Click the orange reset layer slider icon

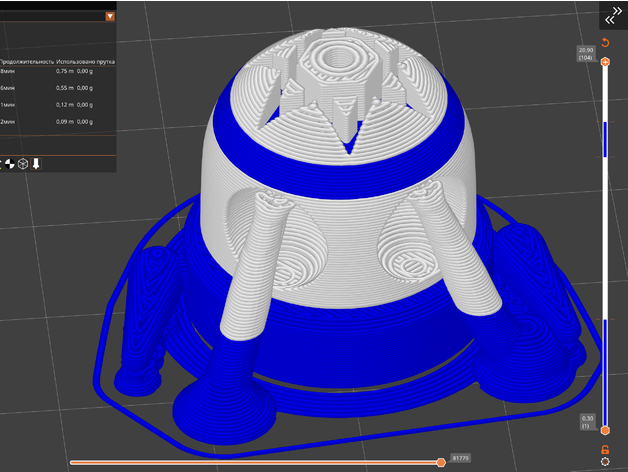tap(605, 43)
